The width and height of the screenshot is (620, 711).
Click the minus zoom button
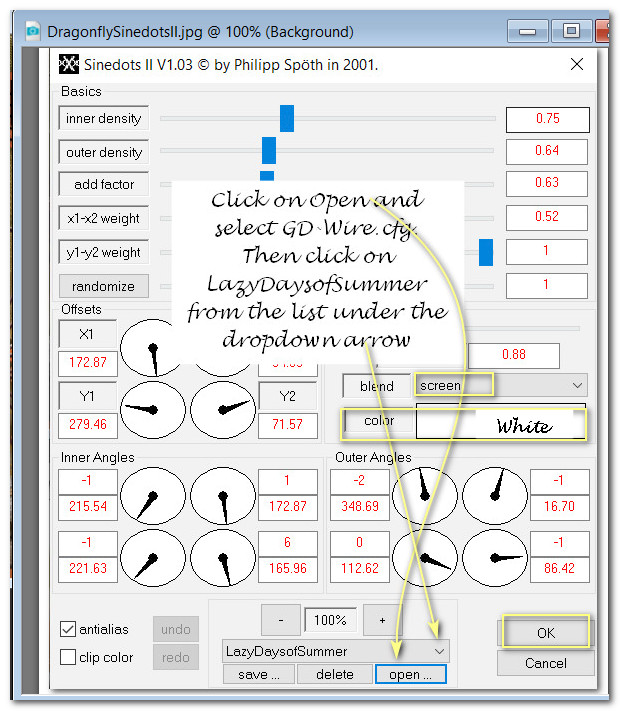click(281, 620)
